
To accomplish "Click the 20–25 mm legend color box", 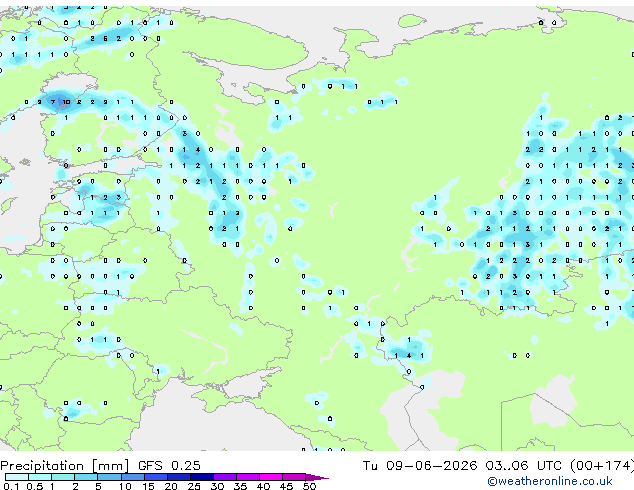I will tap(178, 477).
